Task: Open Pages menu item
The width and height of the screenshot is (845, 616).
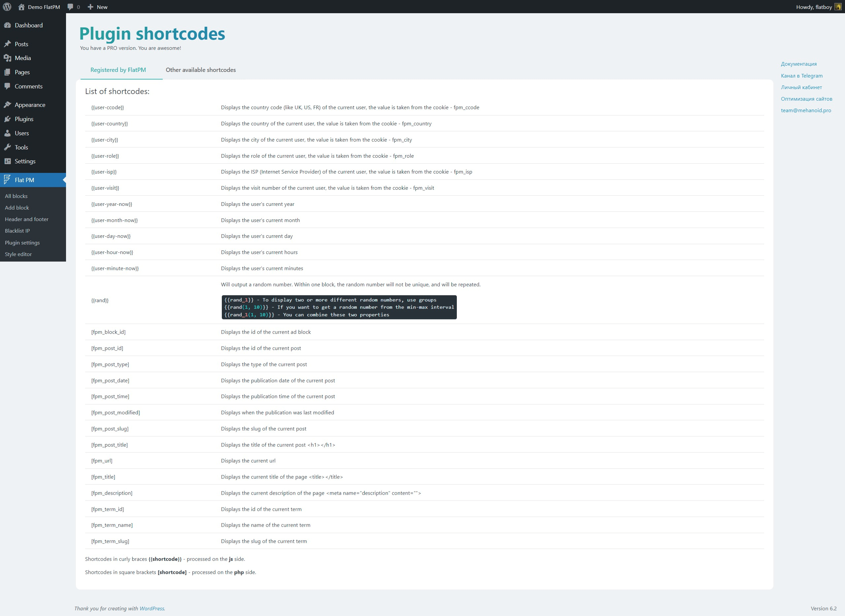Action: [x=33, y=72]
